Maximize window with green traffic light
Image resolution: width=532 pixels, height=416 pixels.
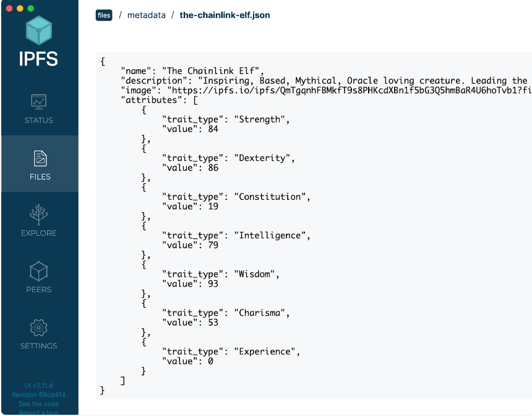[31, 9]
